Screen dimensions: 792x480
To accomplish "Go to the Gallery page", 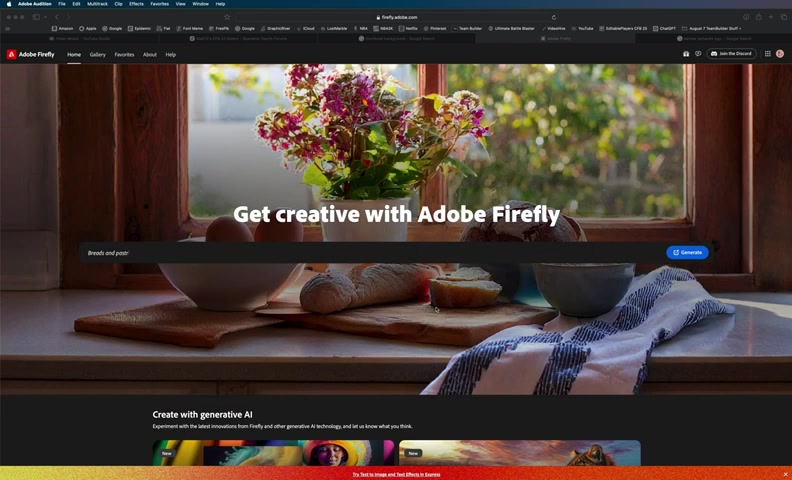I will click(97, 55).
